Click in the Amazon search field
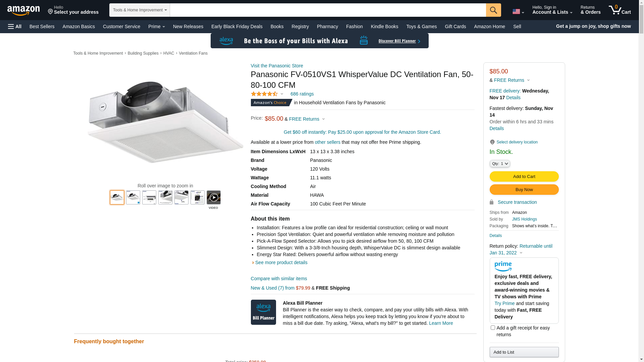The width and height of the screenshot is (644, 362). click(x=328, y=10)
